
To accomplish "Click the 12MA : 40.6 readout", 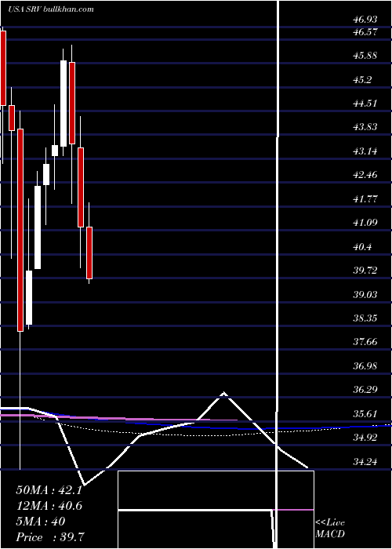I will [x=49, y=506].
